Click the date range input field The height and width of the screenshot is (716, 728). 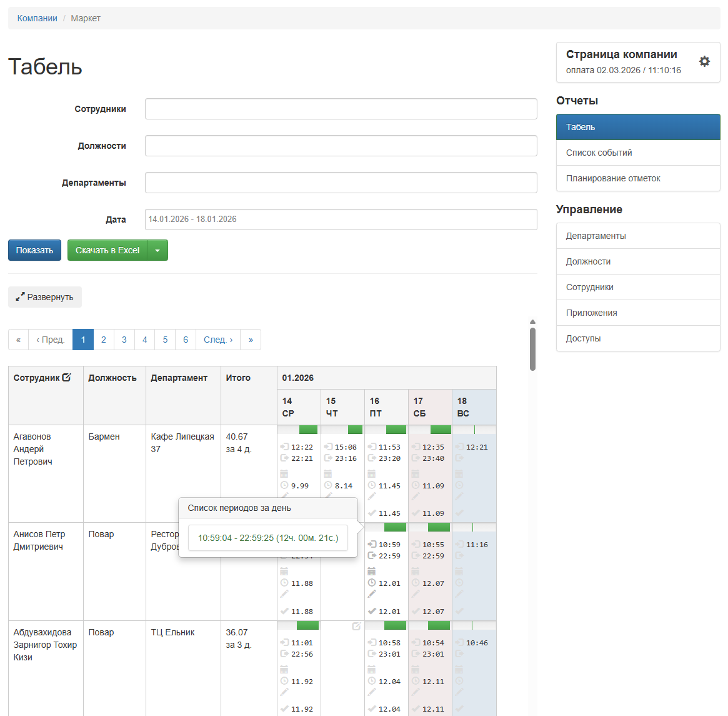pyautogui.click(x=341, y=219)
